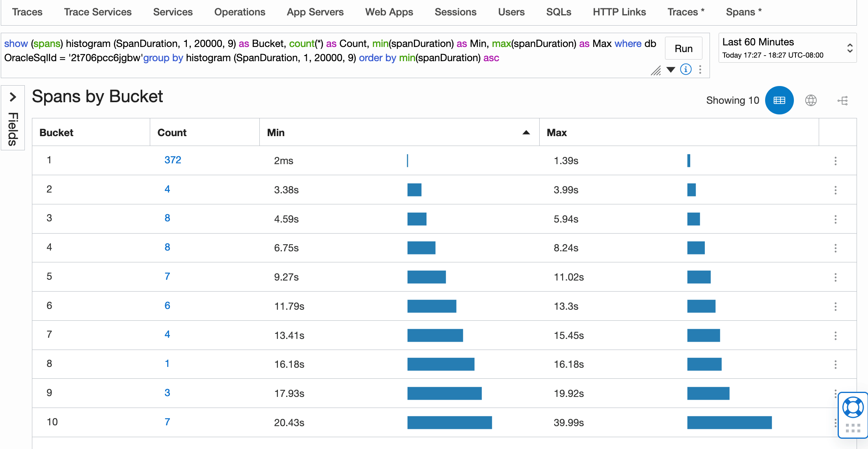The width and height of the screenshot is (868, 449).
Task: Open the globe map view icon
Action: (810, 100)
